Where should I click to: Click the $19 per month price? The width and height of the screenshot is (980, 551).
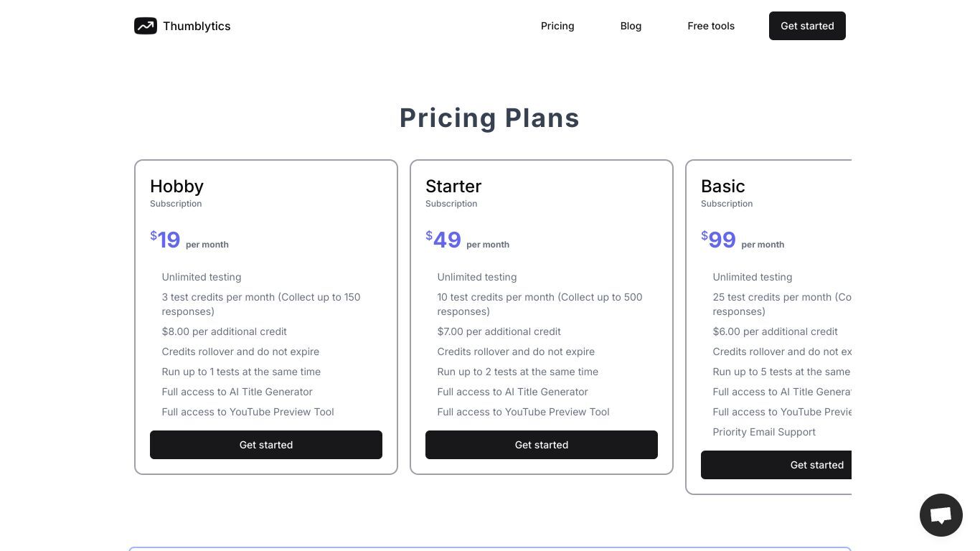click(189, 240)
